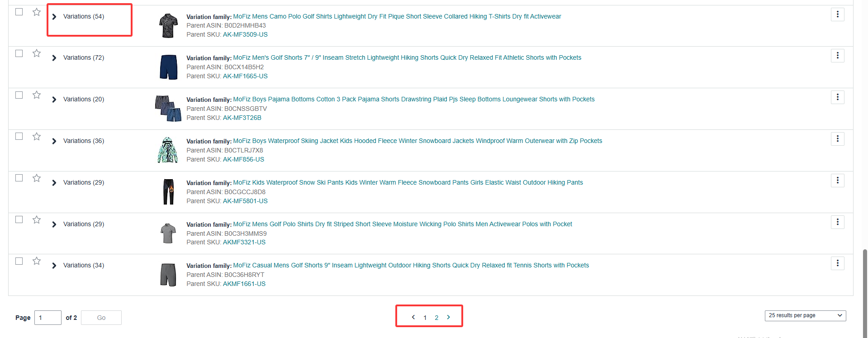Focus the Page number input field
The image size is (868, 338).
(48, 318)
